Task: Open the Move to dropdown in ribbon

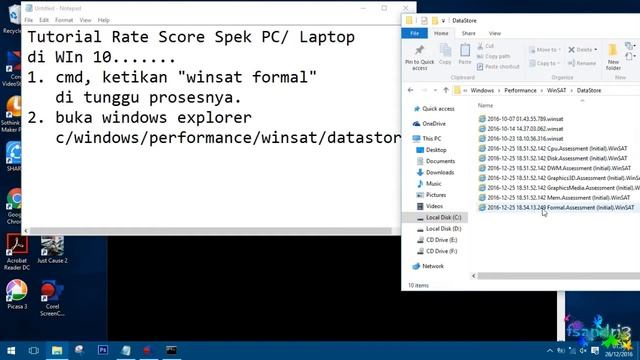Action: click(545, 50)
